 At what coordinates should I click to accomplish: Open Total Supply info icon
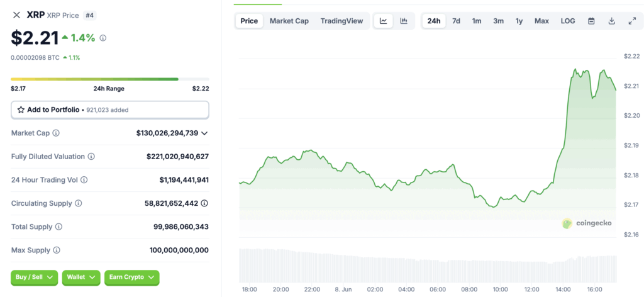[58, 227]
